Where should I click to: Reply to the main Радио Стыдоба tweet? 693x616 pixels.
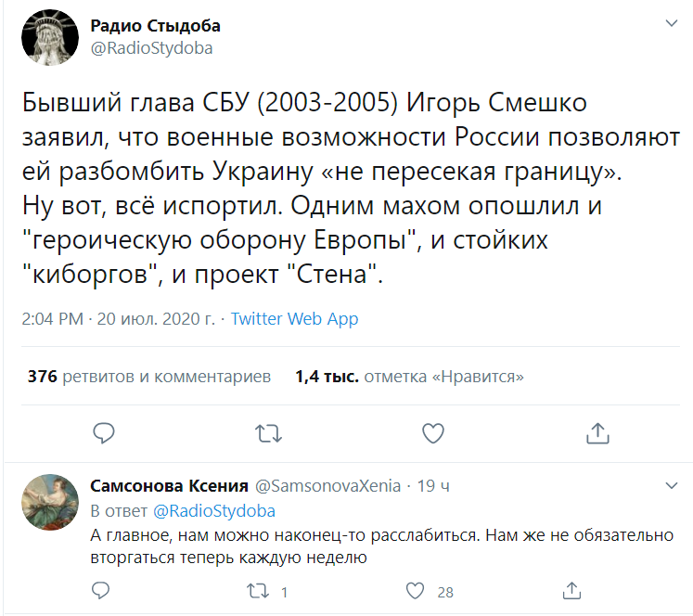[x=105, y=432]
